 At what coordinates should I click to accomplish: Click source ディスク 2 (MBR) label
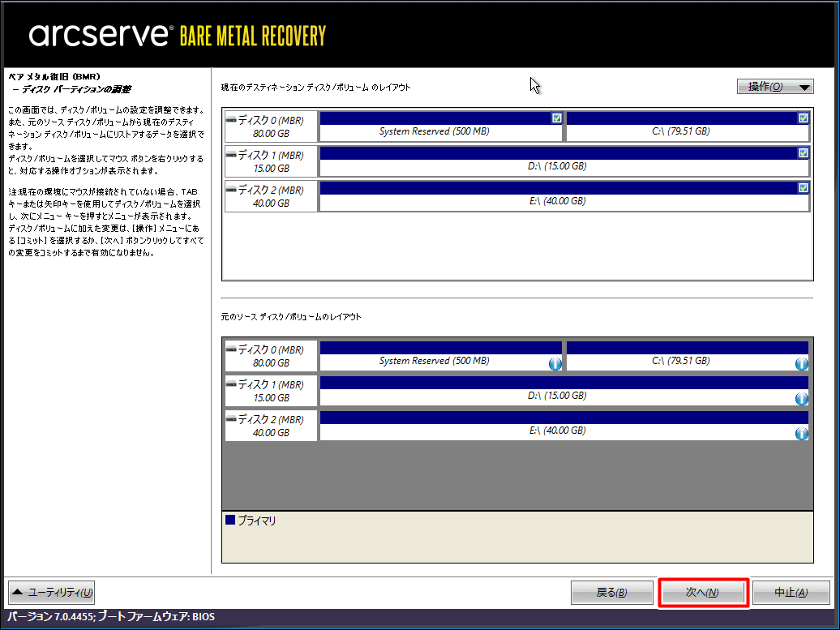coord(271,419)
